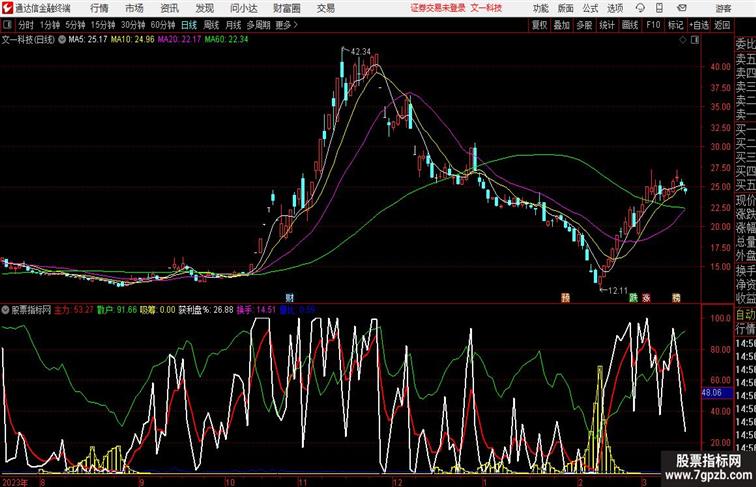Click the 文一科技(日线) chart title
The width and height of the screenshot is (756, 487).
pos(28,40)
